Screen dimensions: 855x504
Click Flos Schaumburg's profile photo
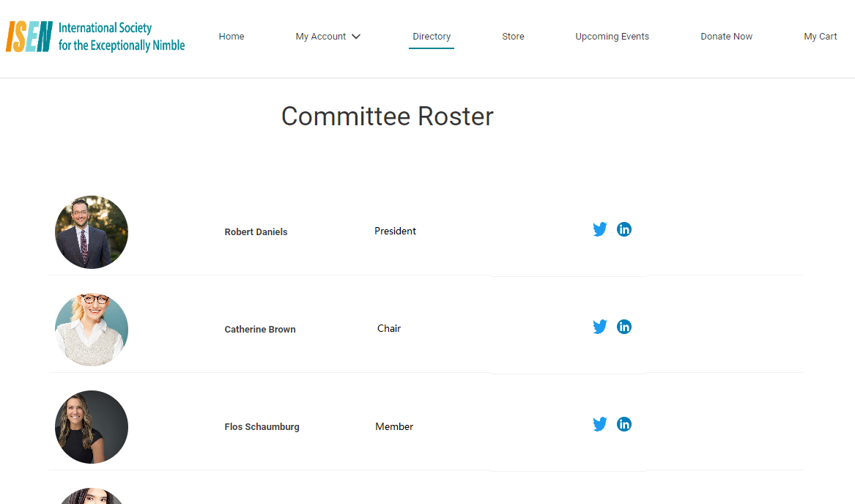pyautogui.click(x=92, y=427)
